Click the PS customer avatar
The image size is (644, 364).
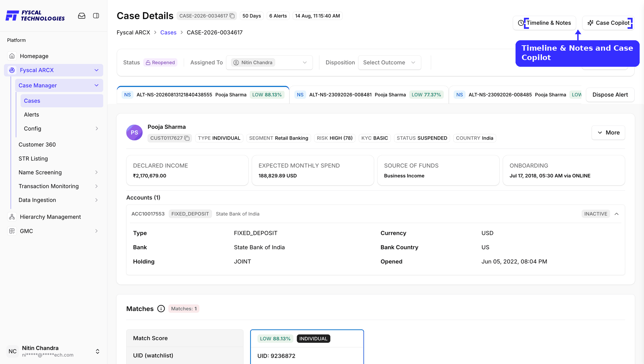click(135, 133)
